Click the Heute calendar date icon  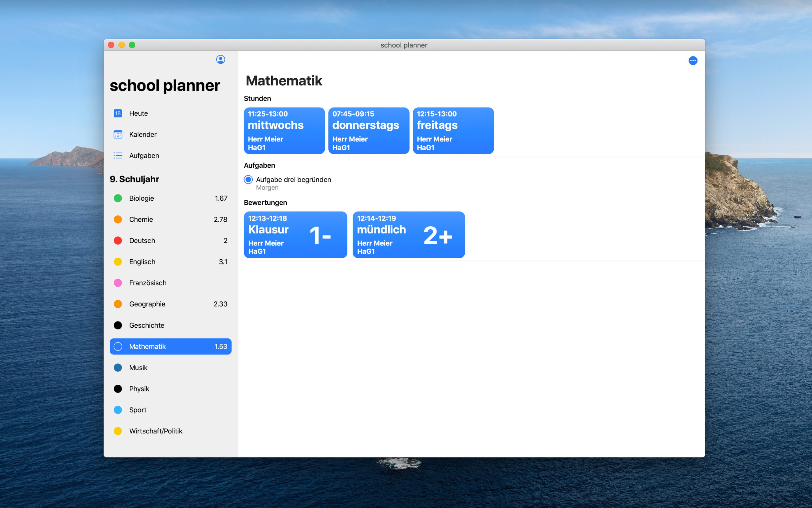pyautogui.click(x=118, y=113)
